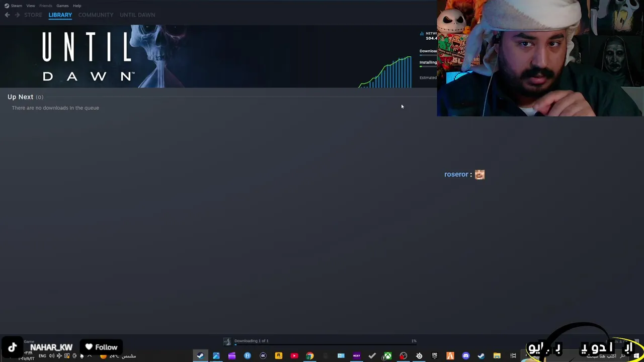Open the checkmark taskbar app

click(372, 356)
